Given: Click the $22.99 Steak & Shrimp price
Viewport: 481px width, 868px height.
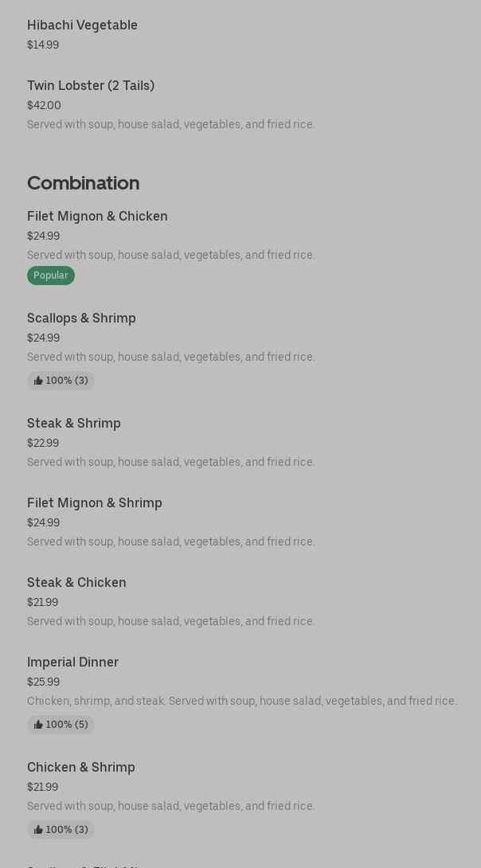Looking at the screenshot, I should [x=43, y=444].
